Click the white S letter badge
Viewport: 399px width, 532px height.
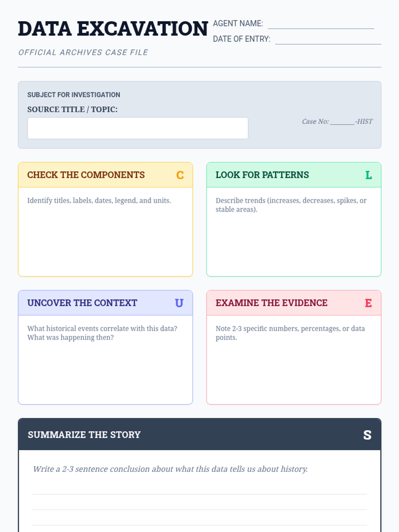[x=367, y=435]
